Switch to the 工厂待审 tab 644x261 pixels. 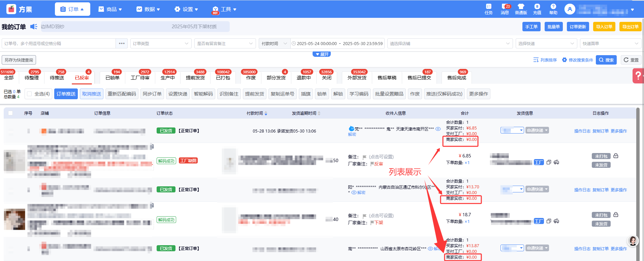(140, 78)
